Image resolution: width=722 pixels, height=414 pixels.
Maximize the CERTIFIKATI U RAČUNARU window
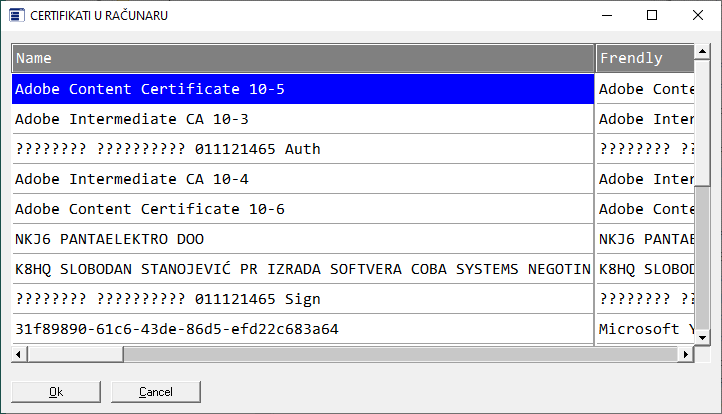652,15
